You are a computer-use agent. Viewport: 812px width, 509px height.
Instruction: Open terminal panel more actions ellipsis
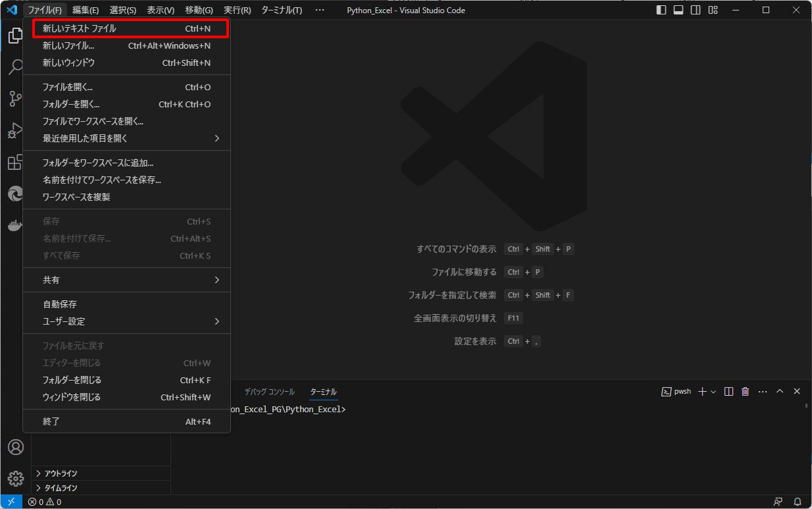tap(763, 391)
